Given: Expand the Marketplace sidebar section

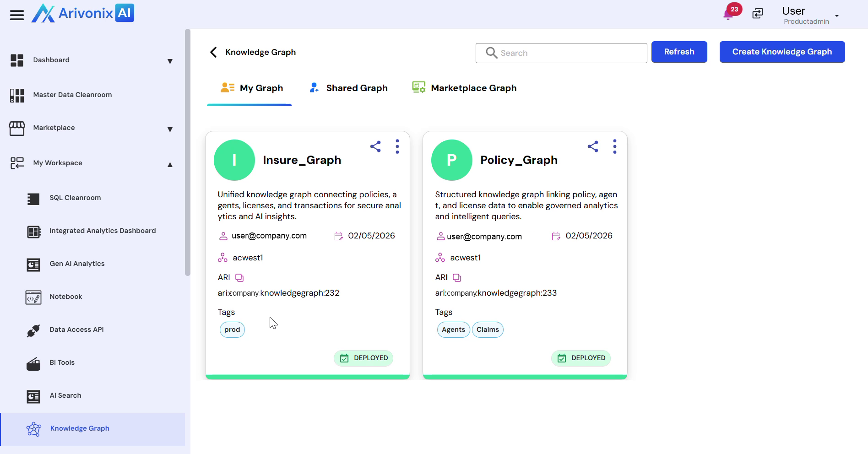Looking at the screenshot, I should click(x=170, y=129).
